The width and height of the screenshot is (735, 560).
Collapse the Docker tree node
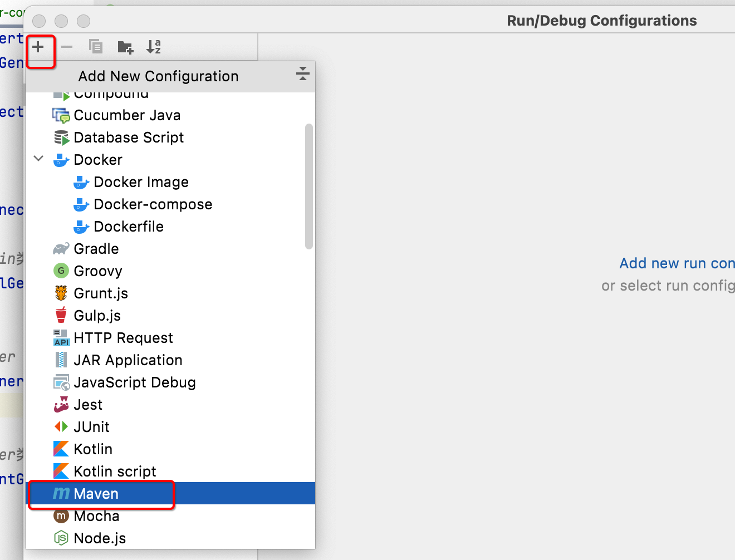(x=38, y=159)
